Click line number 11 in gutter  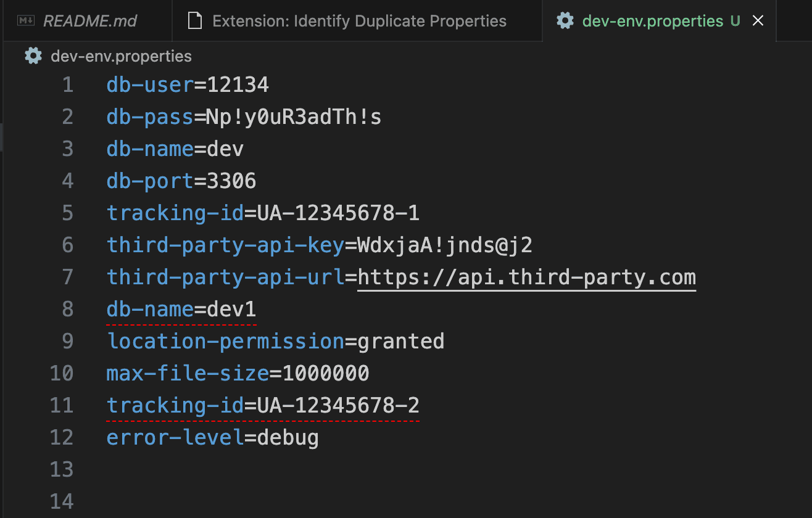[x=62, y=405]
